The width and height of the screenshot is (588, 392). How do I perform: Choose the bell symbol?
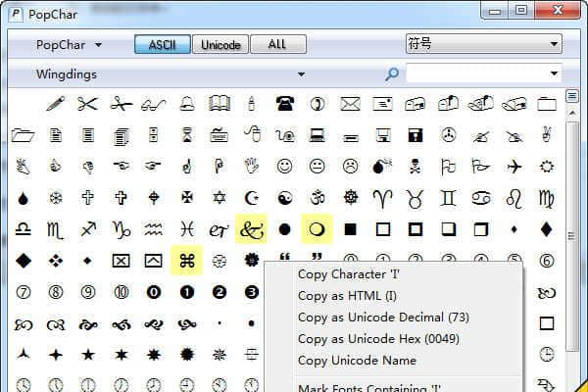click(187, 104)
